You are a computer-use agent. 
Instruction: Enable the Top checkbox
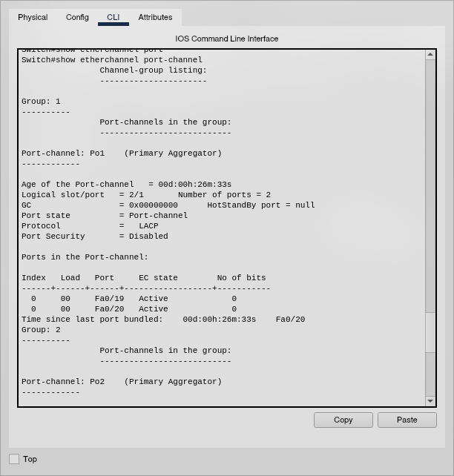14,459
